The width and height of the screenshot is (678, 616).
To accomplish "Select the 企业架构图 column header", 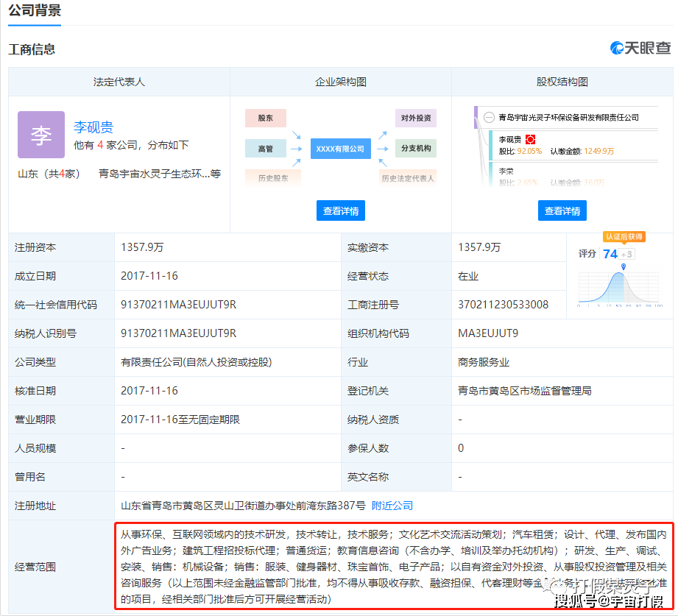I will [341, 82].
